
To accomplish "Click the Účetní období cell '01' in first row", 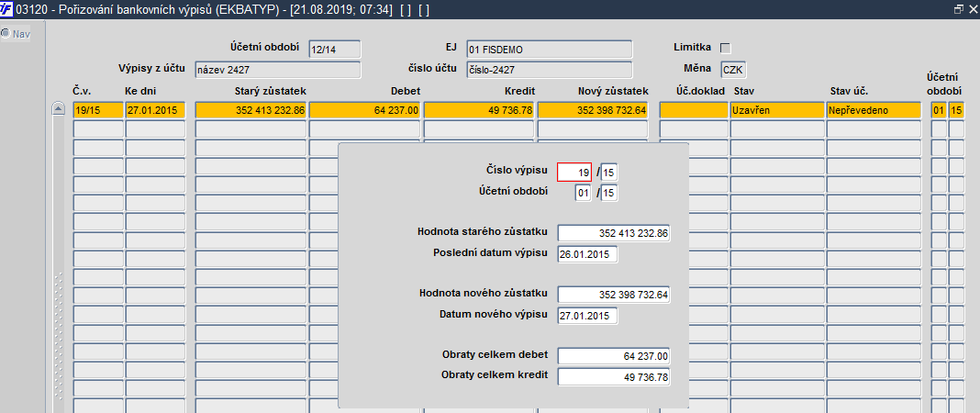I will click(939, 110).
